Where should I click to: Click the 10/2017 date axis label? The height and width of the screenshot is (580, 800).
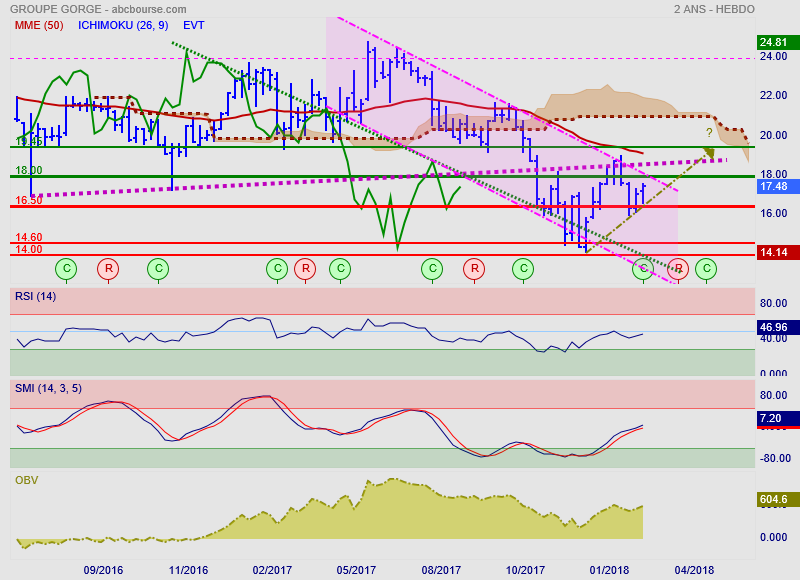(x=525, y=570)
